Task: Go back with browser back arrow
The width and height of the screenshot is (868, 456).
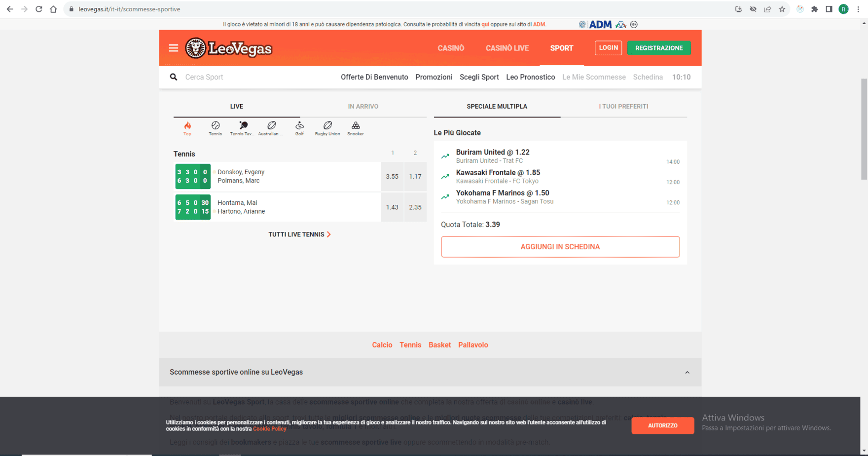Action: (x=10, y=9)
